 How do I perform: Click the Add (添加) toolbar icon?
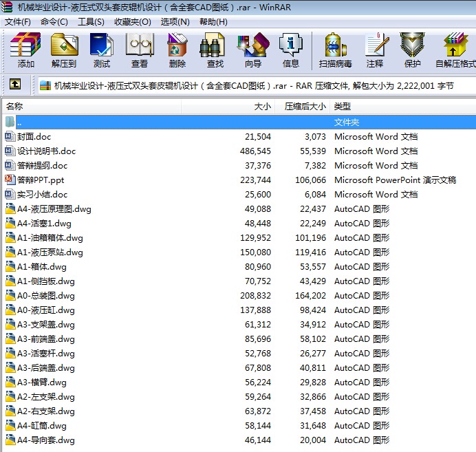point(25,45)
